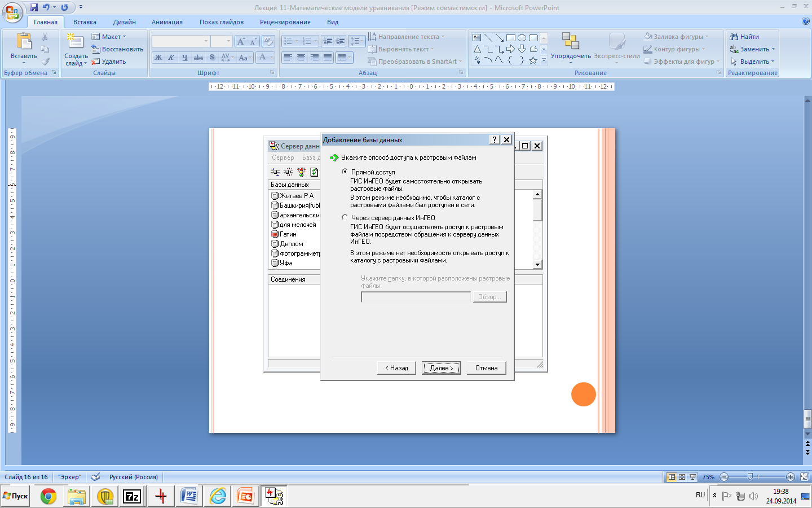The image size is (812, 508).
Task: Click the zoom in plus button
Action: 790,477
